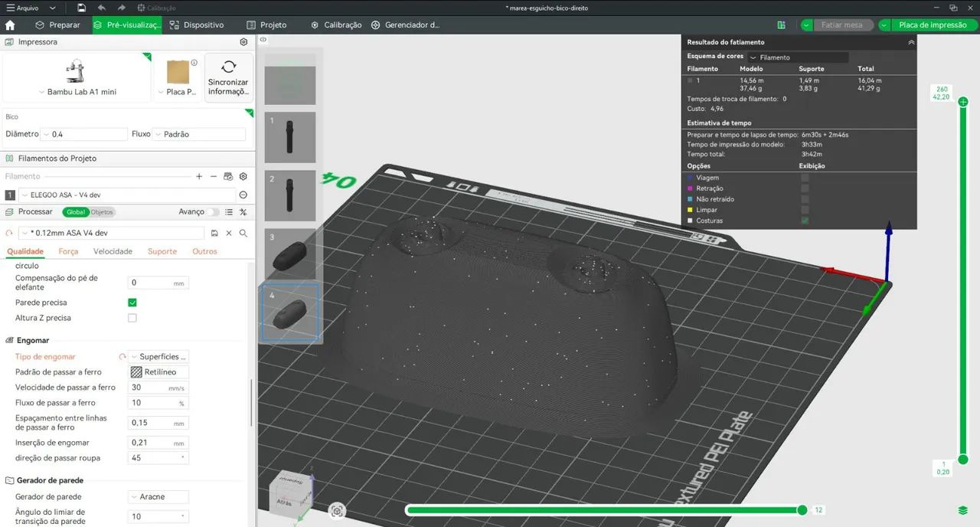This screenshot has width=980, height=527.
Task: Click the horizontal move slider handle
Action: coord(802,510)
